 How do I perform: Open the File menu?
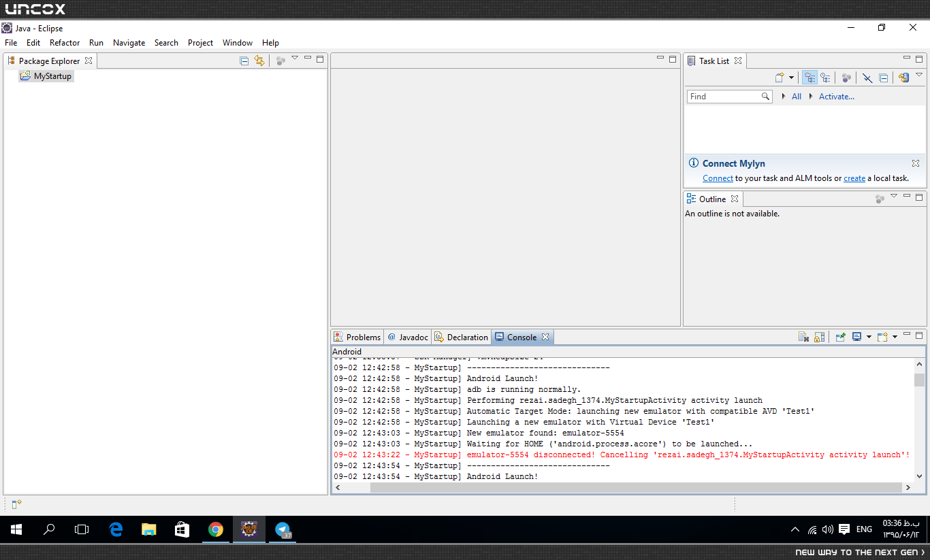[11, 42]
